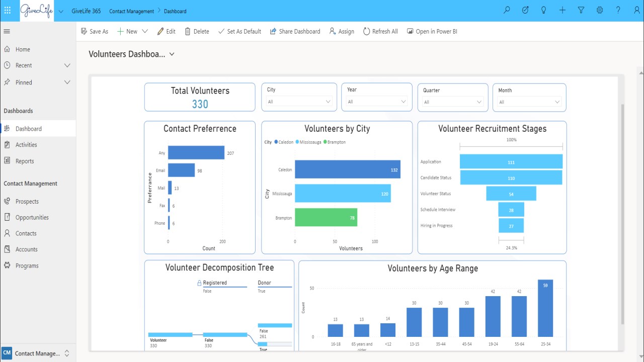This screenshot has width=644, height=362.
Task: Collapse the hamburger navigation menu
Action: [x=7, y=31]
